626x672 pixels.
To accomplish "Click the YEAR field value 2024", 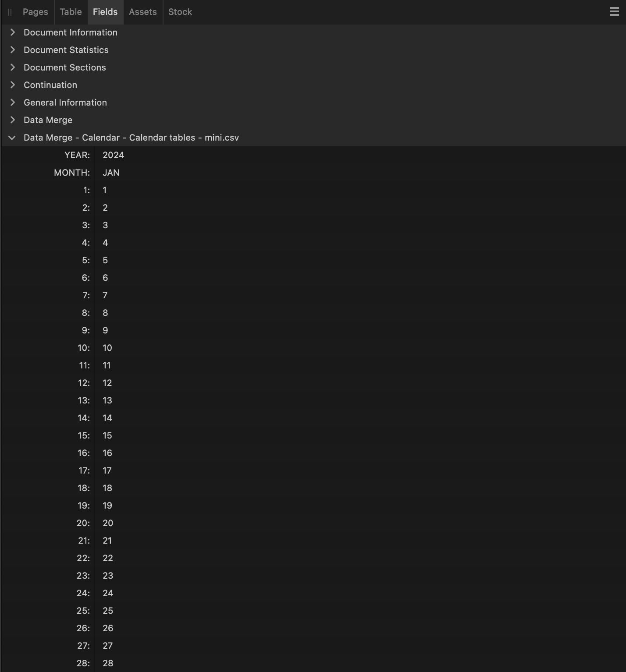I will pyautogui.click(x=114, y=155).
